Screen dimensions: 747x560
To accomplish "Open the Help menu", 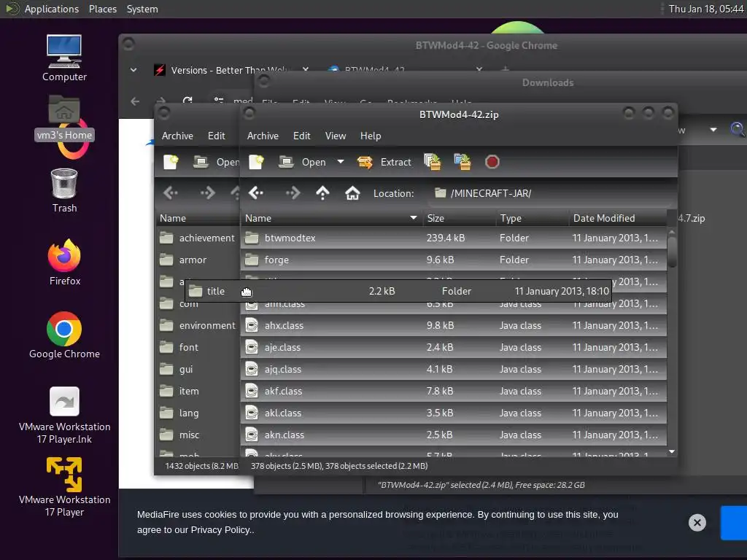I will (x=371, y=136).
